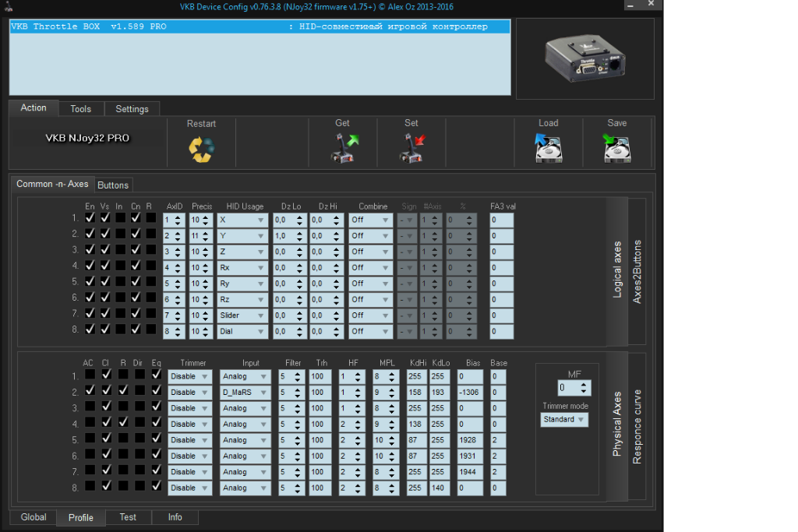
Task: Click Bias field showing 1928
Action: (x=470, y=440)
